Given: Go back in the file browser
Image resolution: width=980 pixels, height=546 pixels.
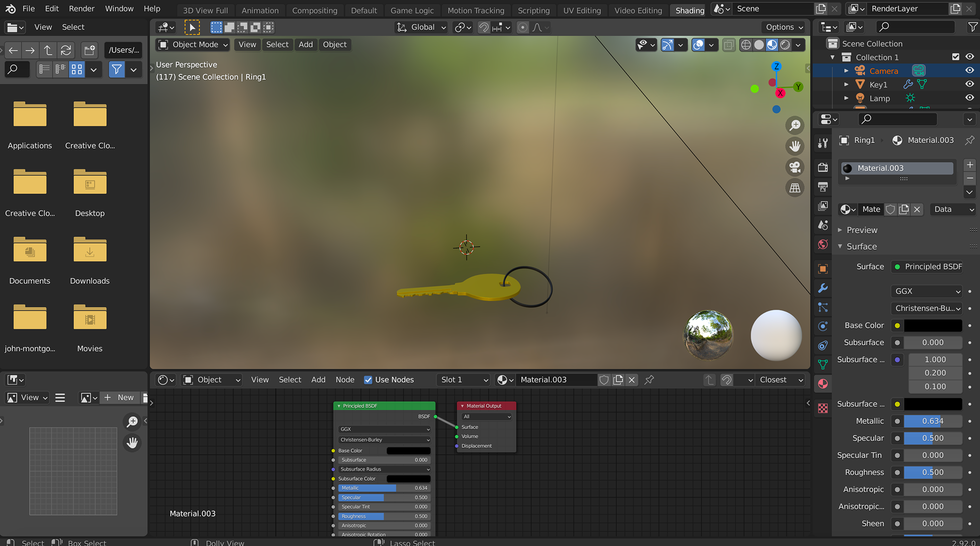Looking at the screenshot, I should (13, 50).
